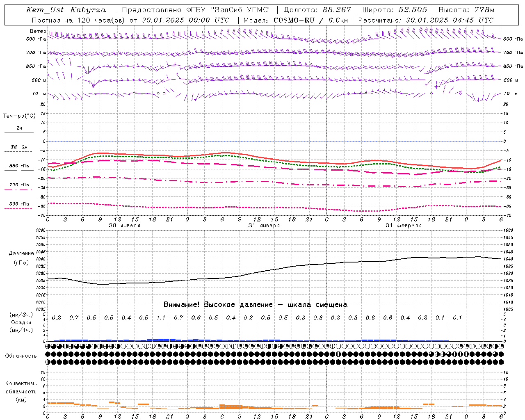Click the (мм/1ч.) precipitation unit label
The height and width of the screenshot is (420, 525).
(x=21, y=331)
